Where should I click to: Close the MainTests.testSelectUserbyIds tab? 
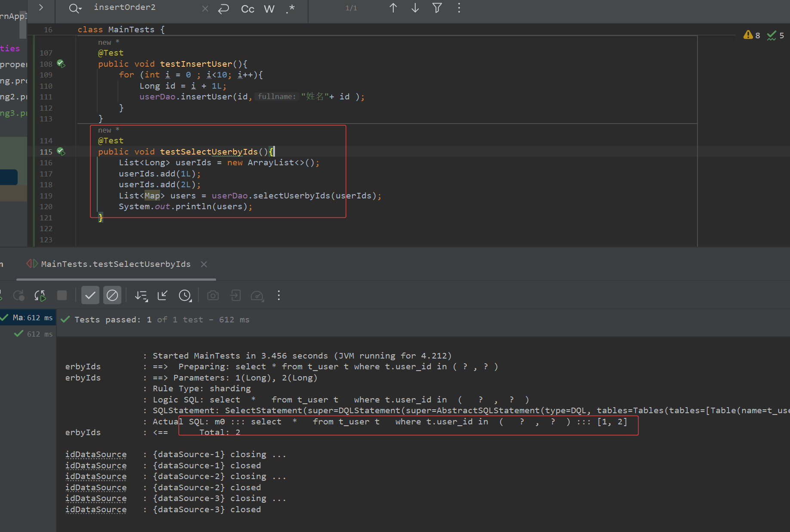click(204, 264)
